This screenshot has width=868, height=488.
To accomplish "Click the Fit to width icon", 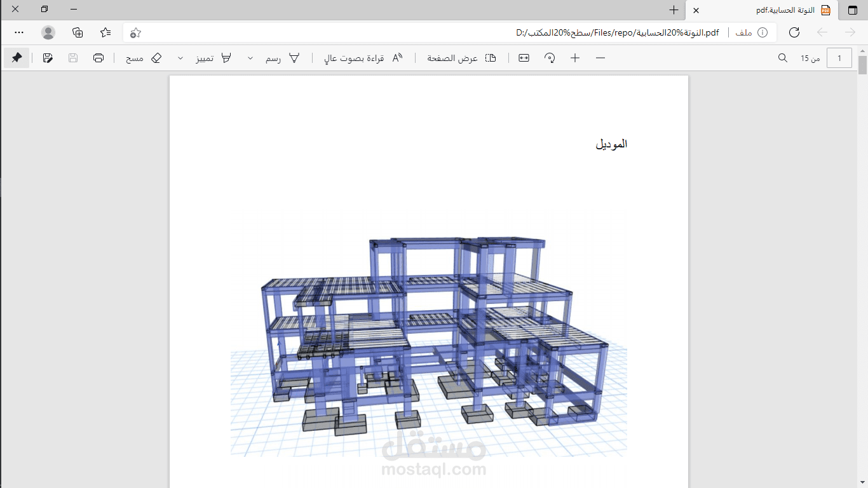I will [524, 58].
